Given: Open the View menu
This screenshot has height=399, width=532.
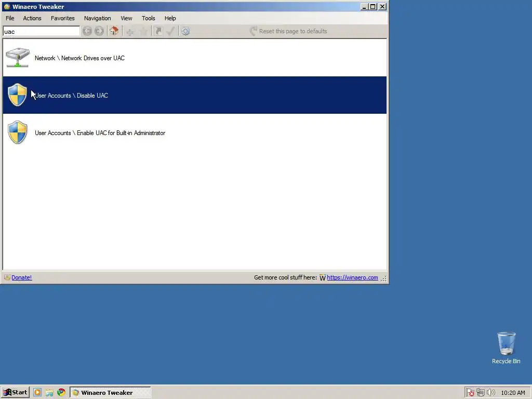Looking at the screenshot, I should pyautogui.click(x=126, y=18).
